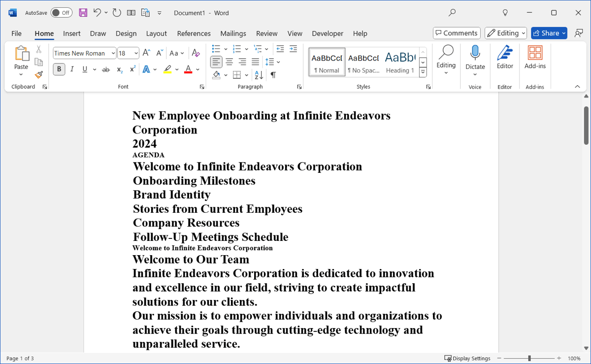Decrease indent of paragraph

click(280, 49)
